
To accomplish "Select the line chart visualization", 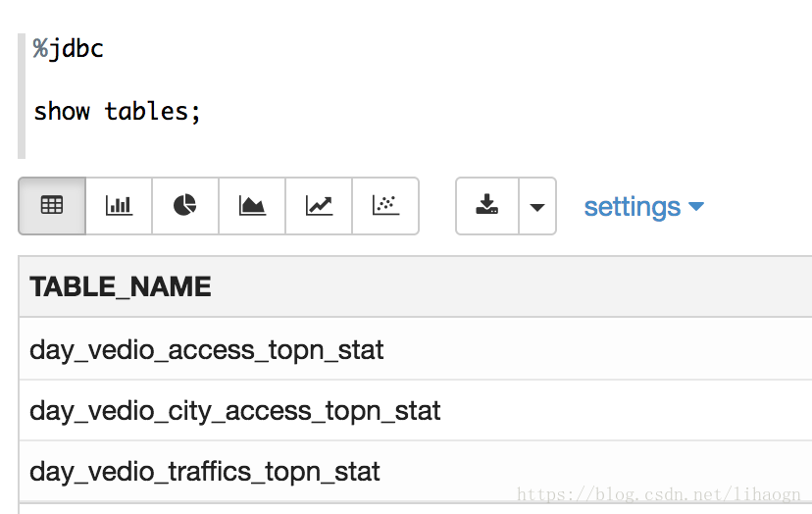I will click(319, 206).
